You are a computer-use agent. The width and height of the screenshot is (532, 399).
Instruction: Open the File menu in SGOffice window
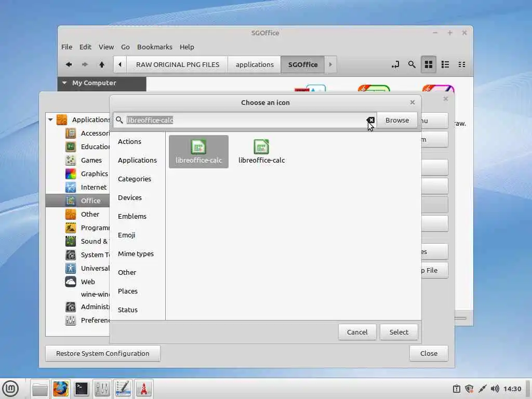click(x=66, y=47)
